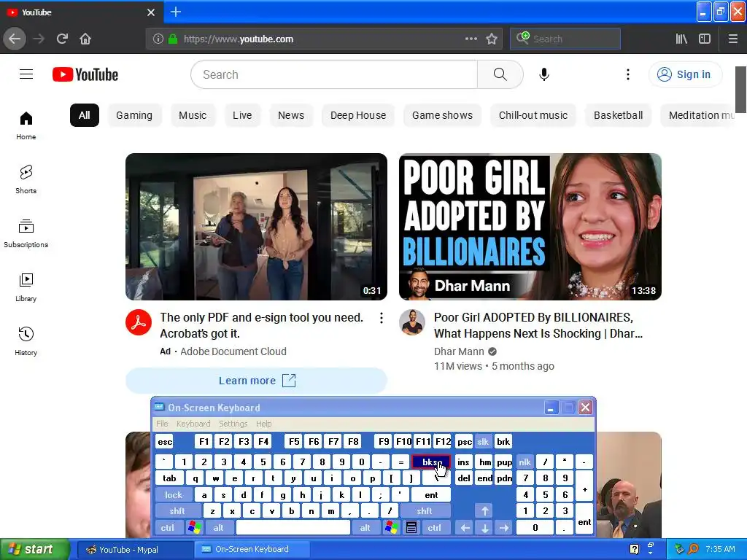Click the browser Search box in toolbar
This screenshot has width=747, height=560.
pos(565,39)
